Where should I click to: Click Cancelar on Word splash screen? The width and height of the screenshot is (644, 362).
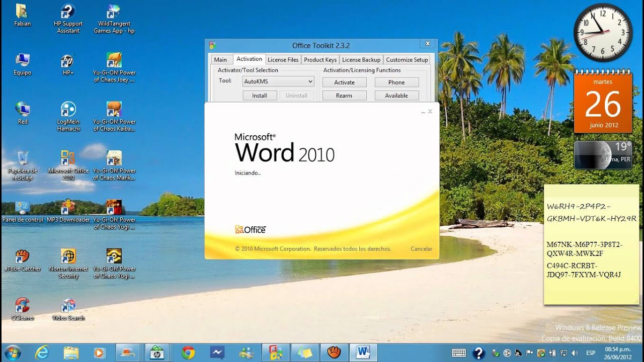click(x=421, y=249)
